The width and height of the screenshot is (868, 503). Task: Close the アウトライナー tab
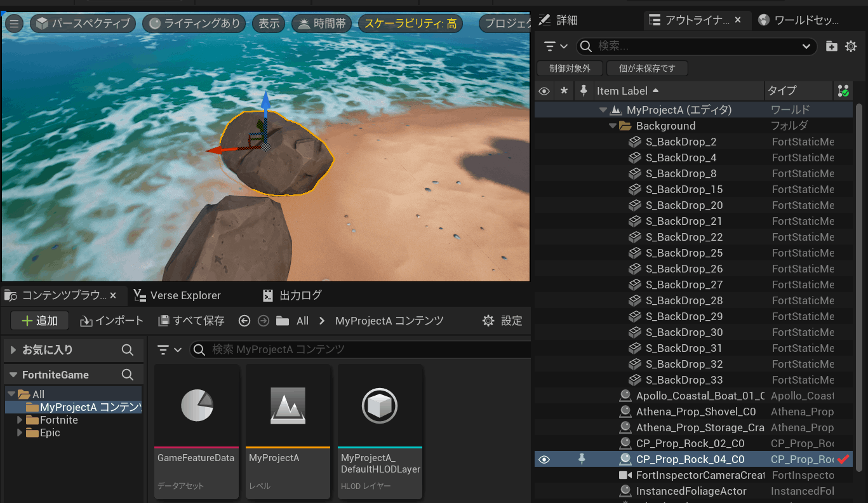point(738,20)
